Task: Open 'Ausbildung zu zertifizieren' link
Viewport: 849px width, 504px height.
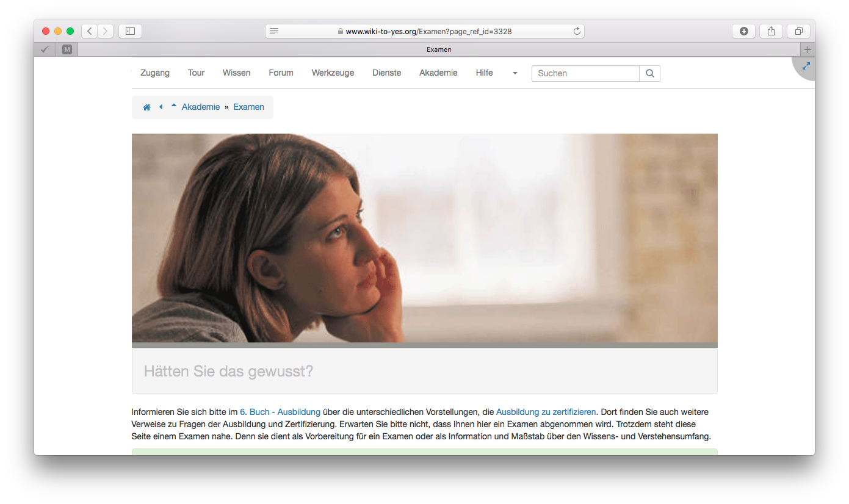Action: pos(546,412)
